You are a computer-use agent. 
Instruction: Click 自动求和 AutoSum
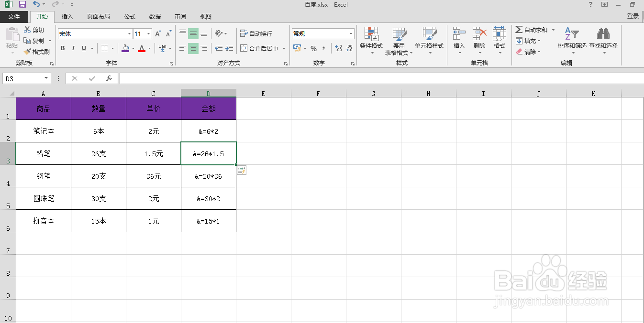532,30
